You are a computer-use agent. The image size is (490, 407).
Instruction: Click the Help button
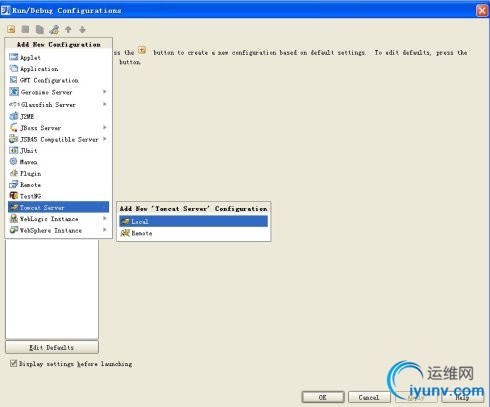point(462,397)
